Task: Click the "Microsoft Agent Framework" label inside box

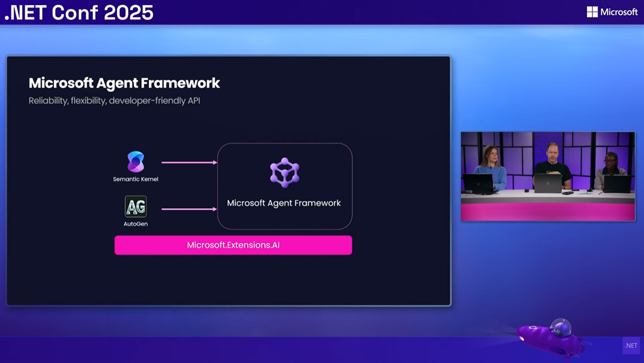Action: pyautogui.click(x=284, y=203)
